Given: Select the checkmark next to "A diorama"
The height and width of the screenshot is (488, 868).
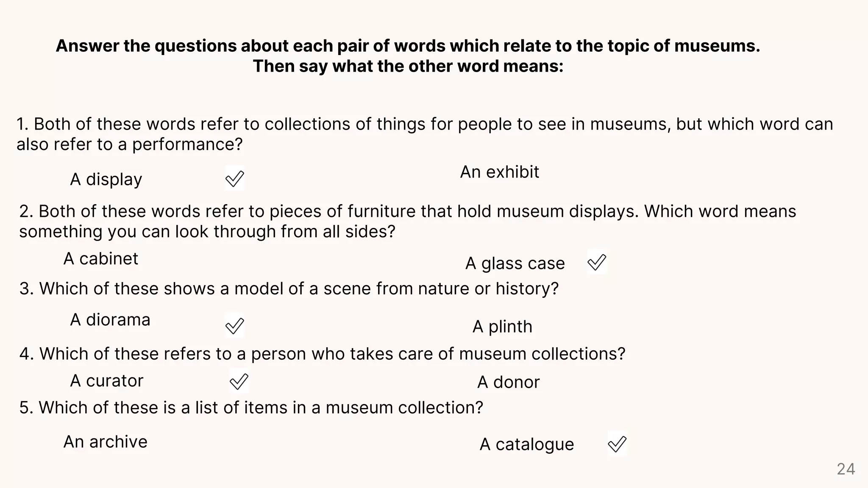Looking at the screenshot, I should tap(234, 326).
